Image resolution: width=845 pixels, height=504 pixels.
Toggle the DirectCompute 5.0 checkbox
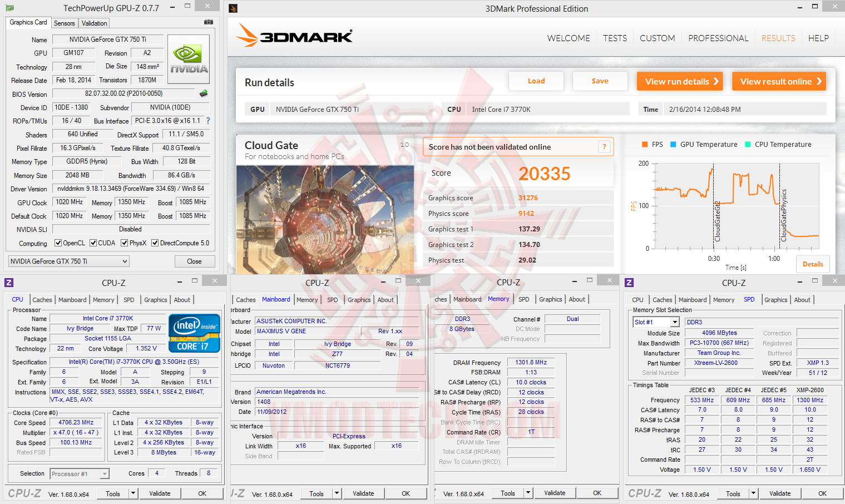pos(155,243)
